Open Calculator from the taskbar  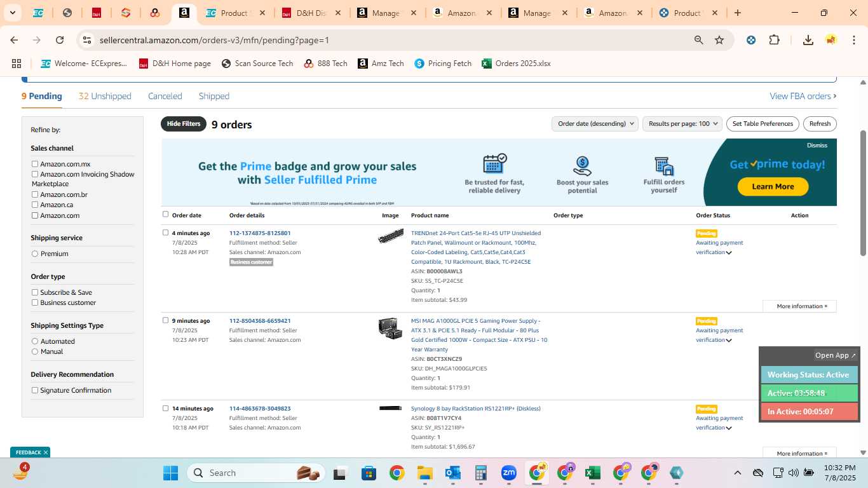[x=481, y=473]
